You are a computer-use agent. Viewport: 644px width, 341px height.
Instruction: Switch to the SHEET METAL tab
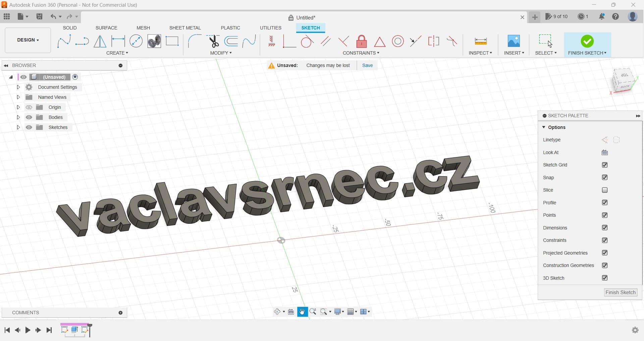[x=185, y=28]
